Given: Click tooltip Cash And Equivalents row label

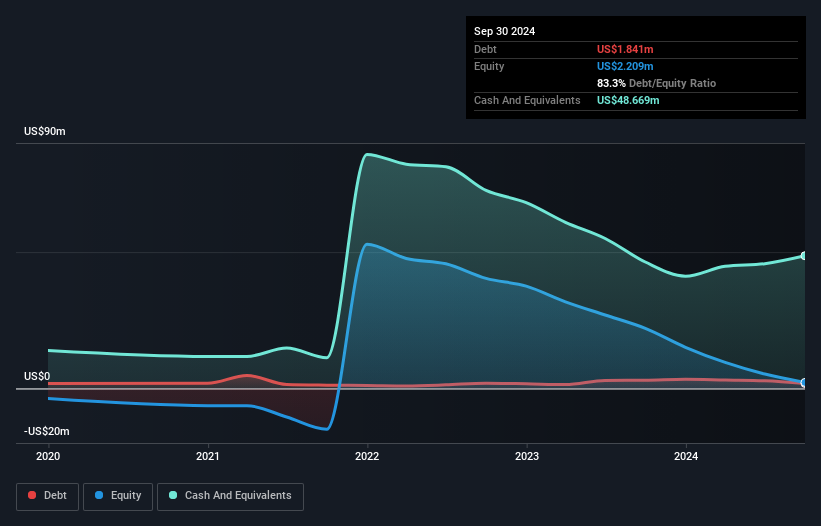Looking at the screenshot, I should 527,100.
